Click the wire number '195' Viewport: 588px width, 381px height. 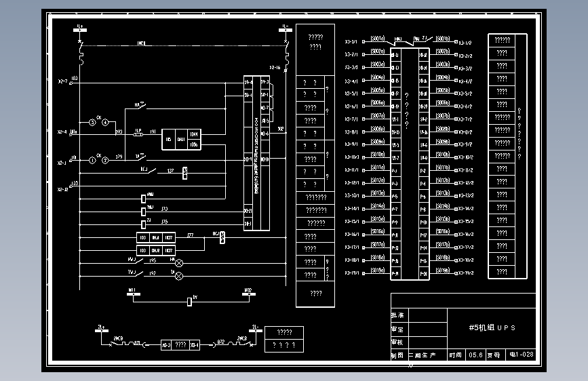153,260
